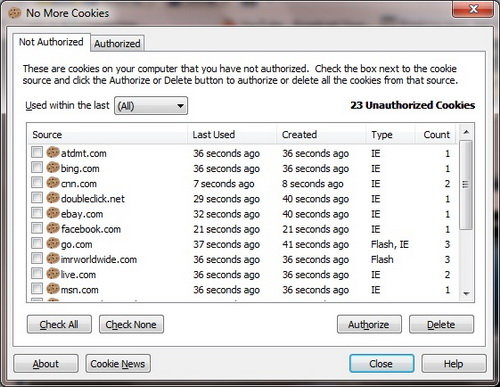
Task: Click the cookie list scrollbar thumb
Action: 466,185
